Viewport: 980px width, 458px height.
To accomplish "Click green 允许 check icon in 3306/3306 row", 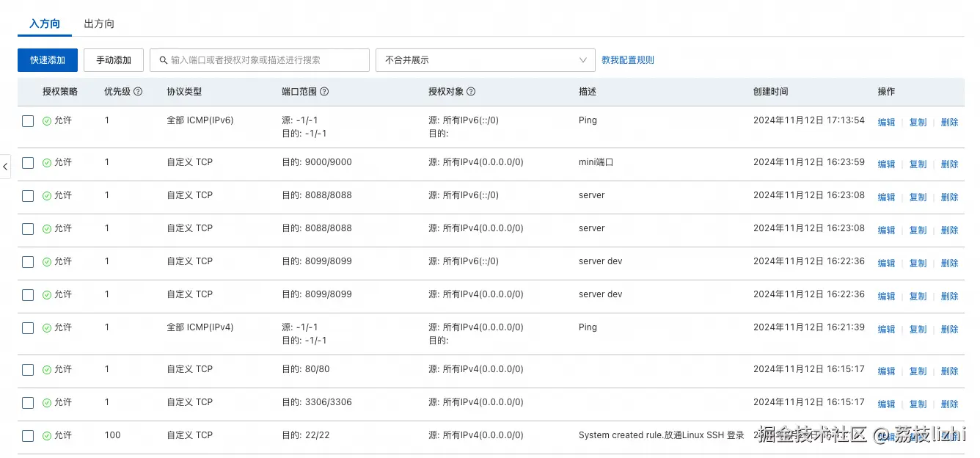I will point(47,403).
